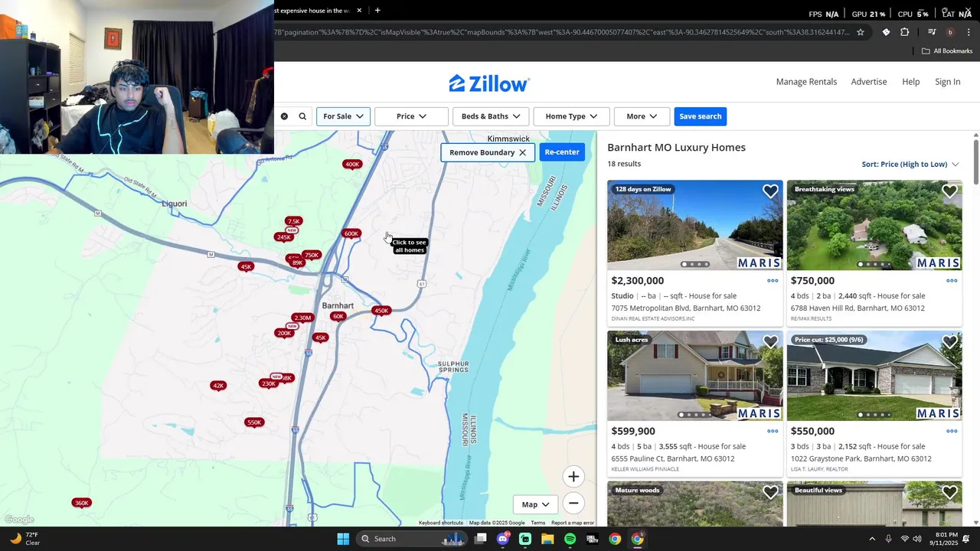Click Sign In in the header

[947, 82]
